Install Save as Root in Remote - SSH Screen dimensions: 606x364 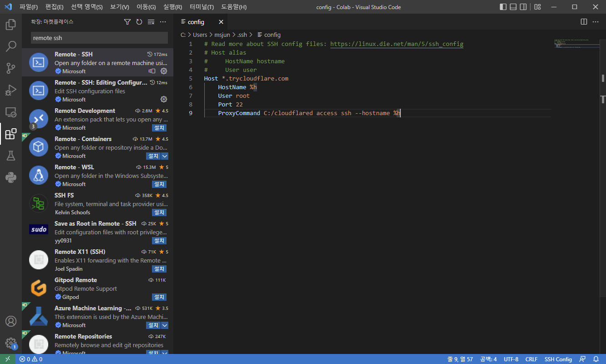tap(159, 241)
